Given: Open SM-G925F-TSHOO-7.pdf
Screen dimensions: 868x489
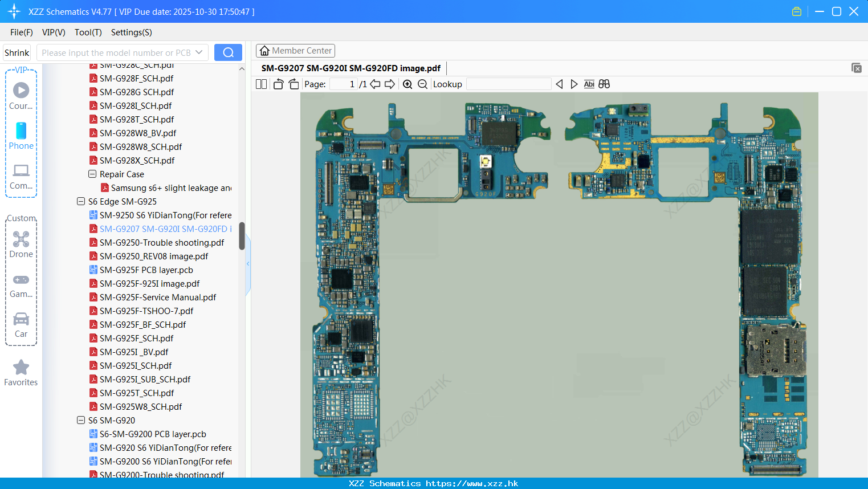Looking at the screenshot, I should 146,311.
